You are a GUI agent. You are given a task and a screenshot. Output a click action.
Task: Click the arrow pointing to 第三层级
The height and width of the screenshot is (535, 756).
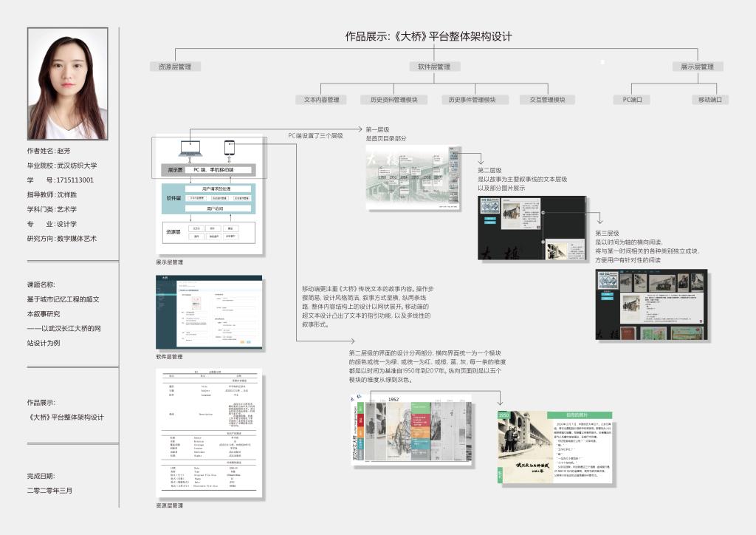(x=599, y=220)
